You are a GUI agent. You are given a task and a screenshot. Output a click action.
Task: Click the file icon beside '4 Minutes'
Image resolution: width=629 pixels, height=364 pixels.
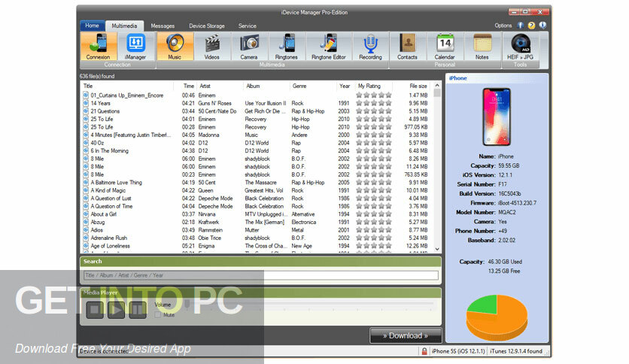click(86, 135)
